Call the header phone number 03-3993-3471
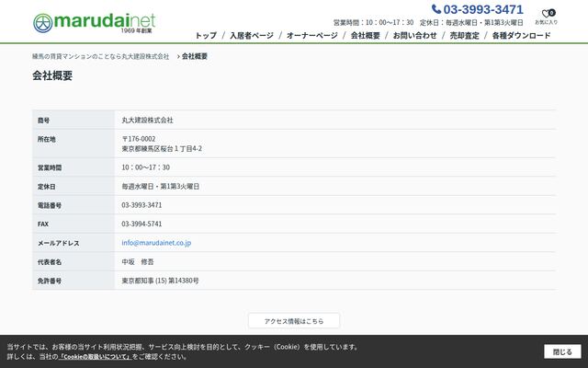 (x=483, y=9)
